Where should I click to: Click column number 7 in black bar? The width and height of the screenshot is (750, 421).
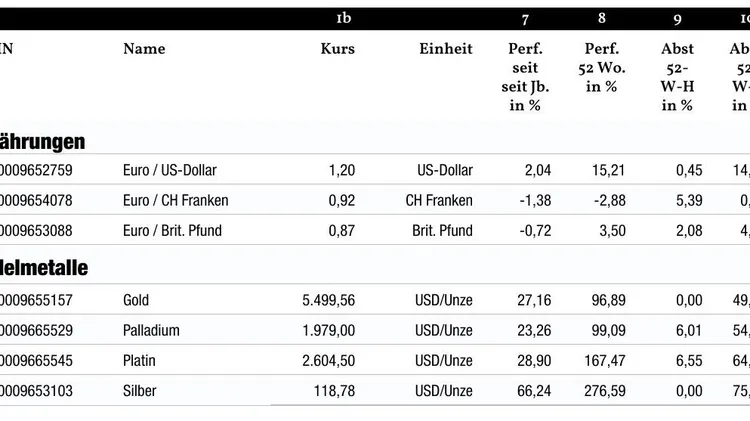(x=525, y=19)
